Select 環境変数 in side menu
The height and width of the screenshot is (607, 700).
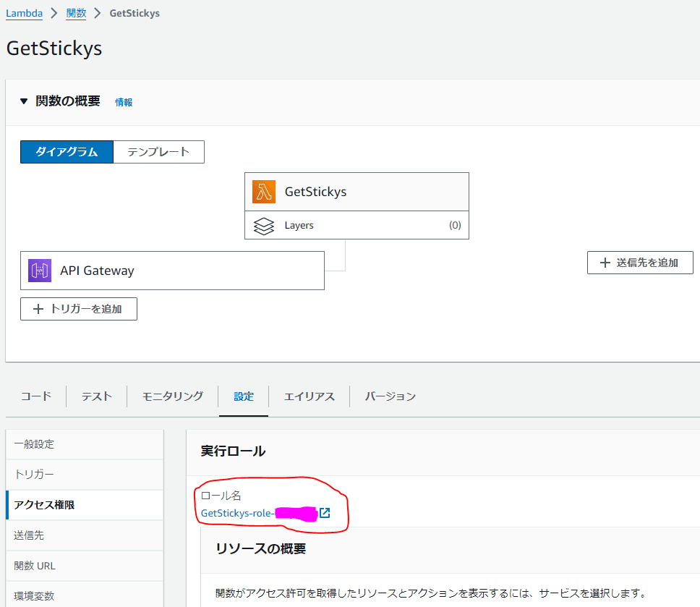tap(85, 595)
